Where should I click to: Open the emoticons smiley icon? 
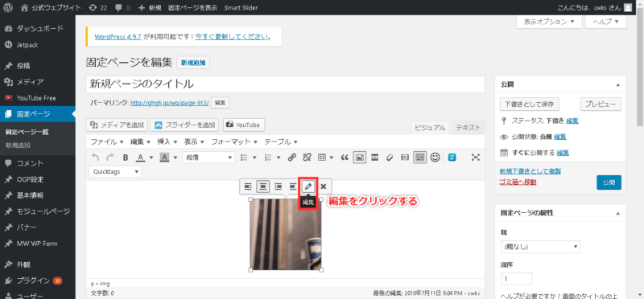pos(435,157)
